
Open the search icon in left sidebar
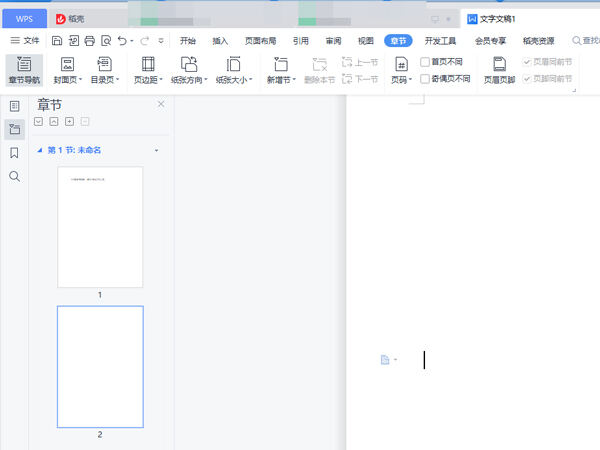tap(14, 177)
